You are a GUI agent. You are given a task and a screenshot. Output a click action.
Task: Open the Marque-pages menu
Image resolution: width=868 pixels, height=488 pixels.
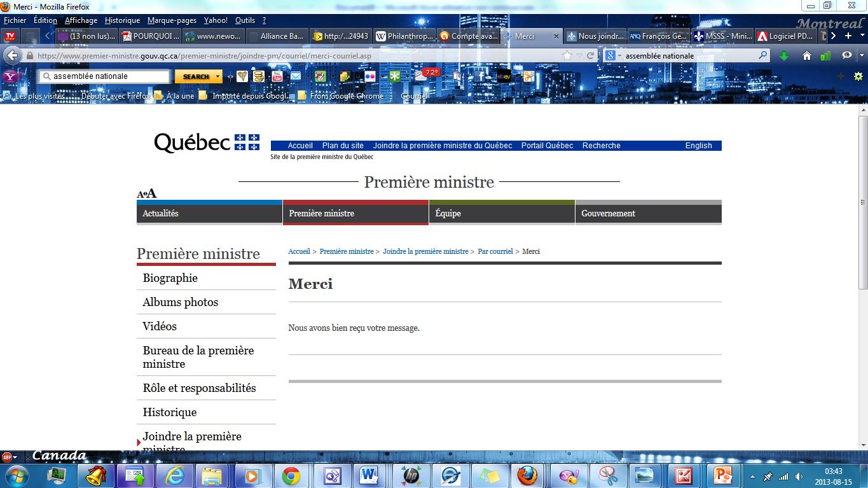point(172,20)
